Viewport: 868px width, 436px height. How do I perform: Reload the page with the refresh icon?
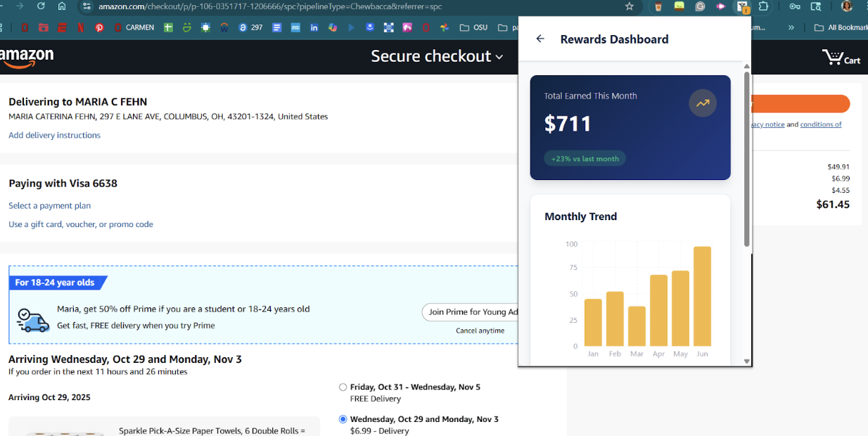point(41,6)
